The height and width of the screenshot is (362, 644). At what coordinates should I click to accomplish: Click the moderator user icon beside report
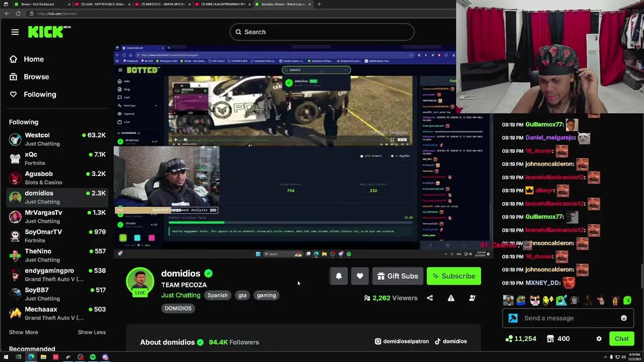click(472, 298)
